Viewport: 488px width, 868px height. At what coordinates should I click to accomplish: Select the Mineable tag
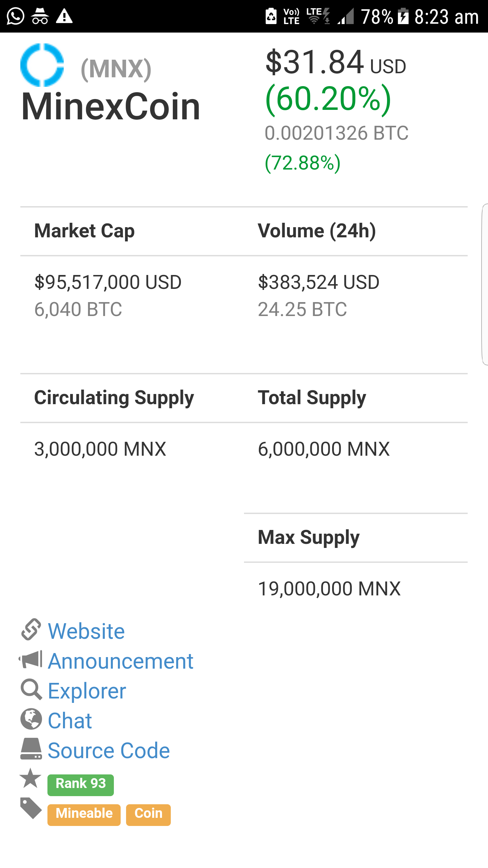click(84, 814)
